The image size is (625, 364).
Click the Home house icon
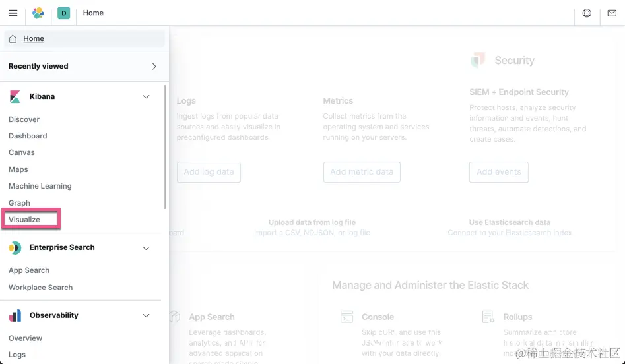tap(13, 39)
